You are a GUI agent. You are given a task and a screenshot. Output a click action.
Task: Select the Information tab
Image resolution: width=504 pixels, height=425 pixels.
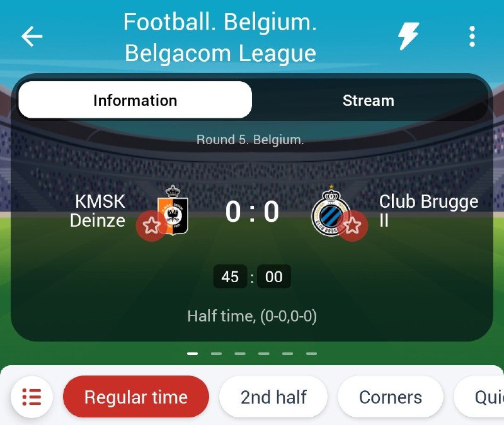[x=135, y=100]
